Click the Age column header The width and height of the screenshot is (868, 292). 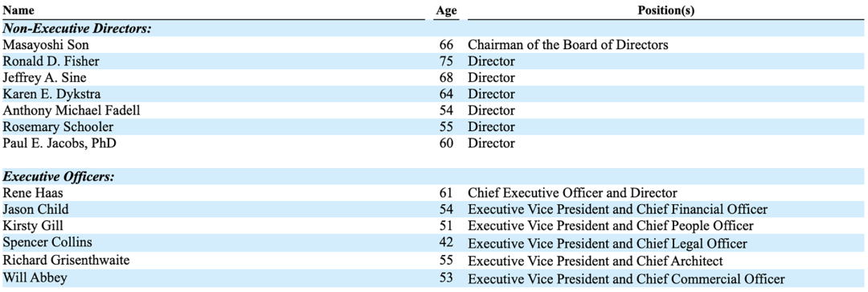tap(446, 10)
